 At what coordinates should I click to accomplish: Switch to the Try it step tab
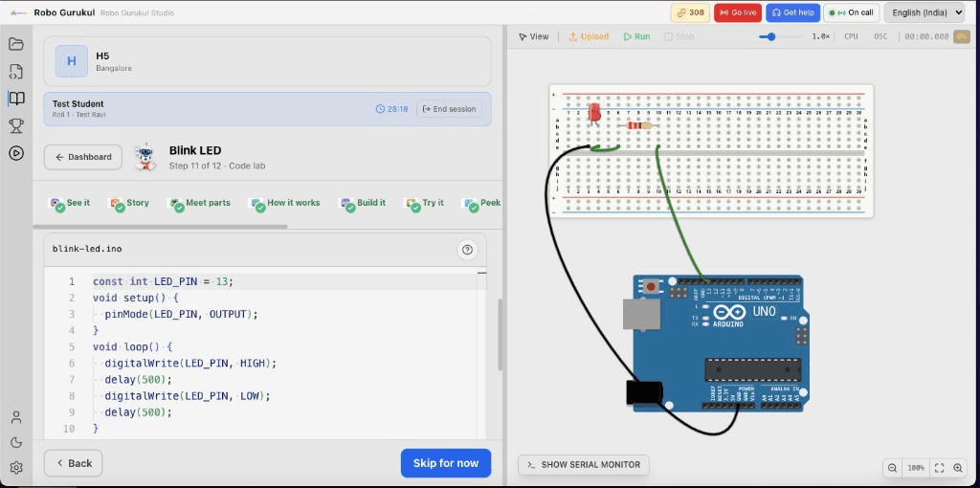click(x=424, y=203)
